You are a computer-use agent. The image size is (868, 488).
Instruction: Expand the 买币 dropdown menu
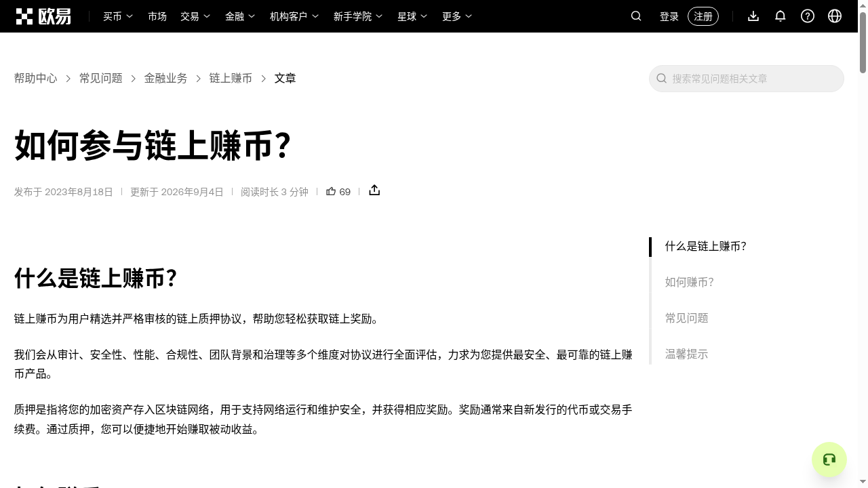118,16
